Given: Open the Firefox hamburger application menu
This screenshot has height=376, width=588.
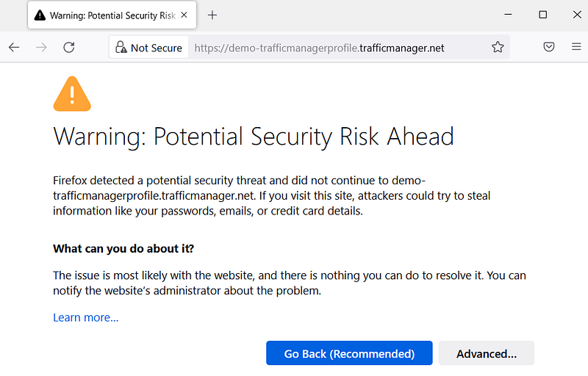Looking at the screenshot, I should pyautogui.click(x=576, y=48).
